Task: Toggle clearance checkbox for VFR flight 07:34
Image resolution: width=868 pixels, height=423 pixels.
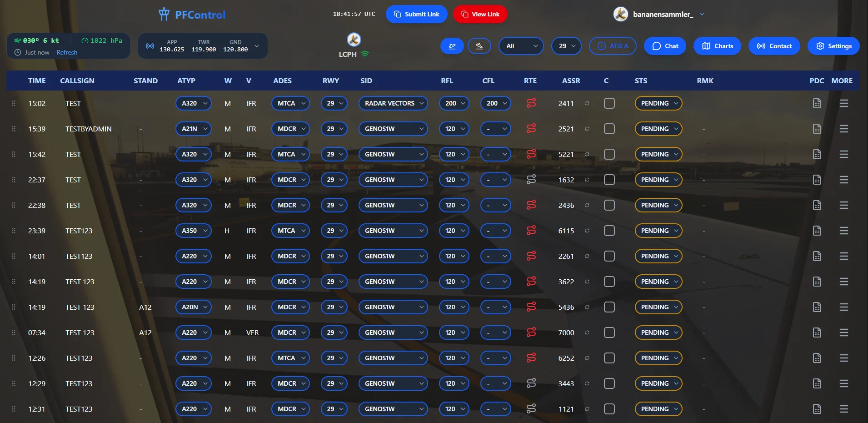Action: [609, 332]
